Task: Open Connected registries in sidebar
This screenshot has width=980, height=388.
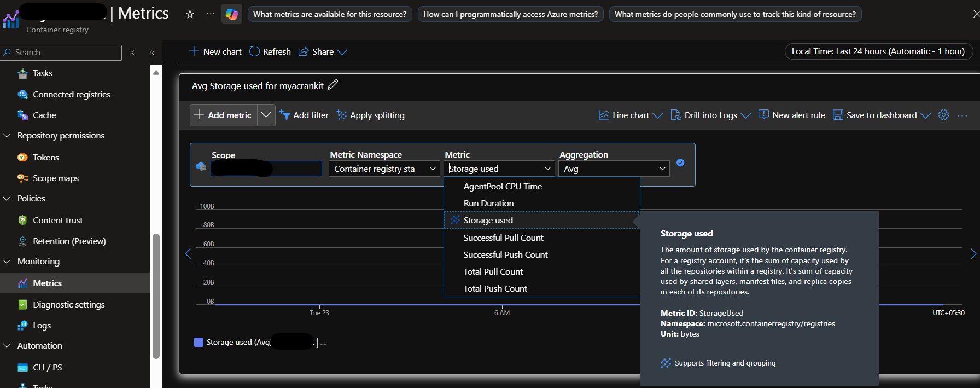Action: pos(72,94)
